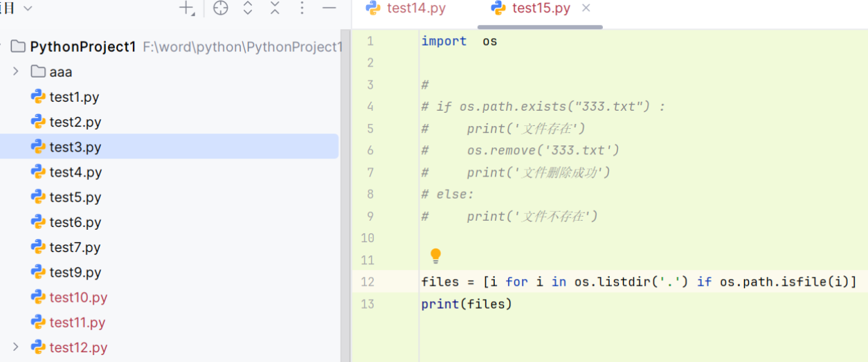Expand all items in project tree

coord(248,8)
